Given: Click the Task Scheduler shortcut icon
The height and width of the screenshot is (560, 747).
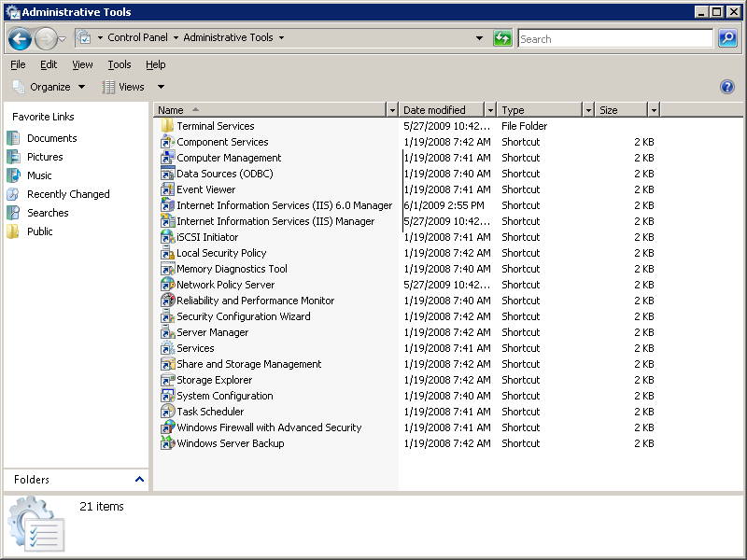Looking at the screenshot, I should click(x=168, y=412).
